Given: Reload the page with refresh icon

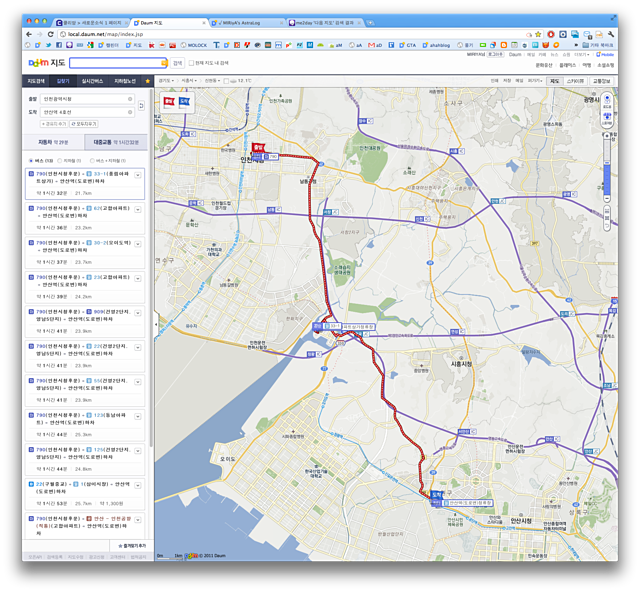Looking at the screenshot, I should [x=51, y=34].
